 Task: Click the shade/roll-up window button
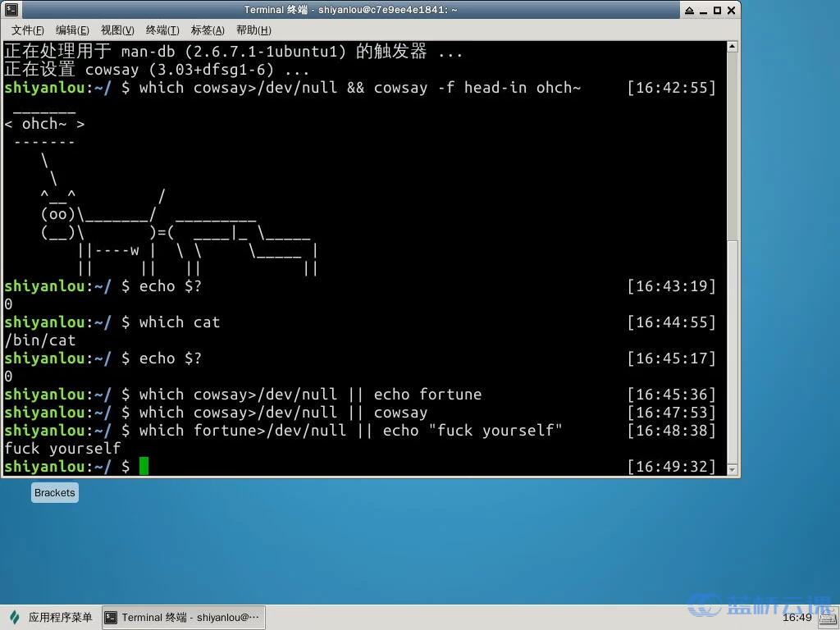pos(687,10)
